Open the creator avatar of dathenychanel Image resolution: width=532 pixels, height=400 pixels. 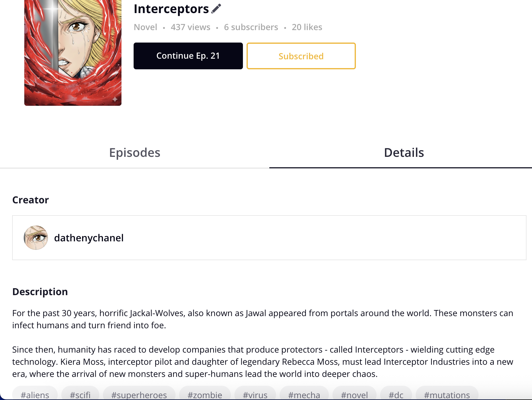pyautogui.click(x=36, y=238)
